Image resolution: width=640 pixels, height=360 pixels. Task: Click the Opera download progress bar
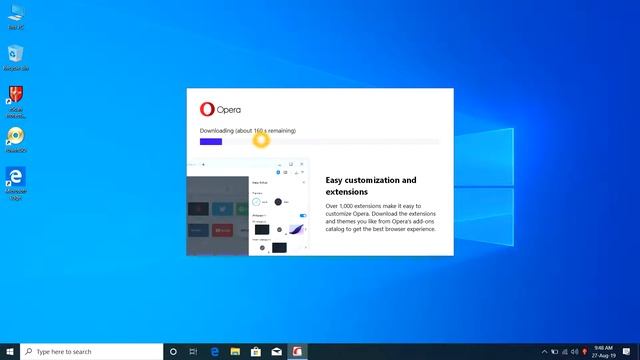320,142
